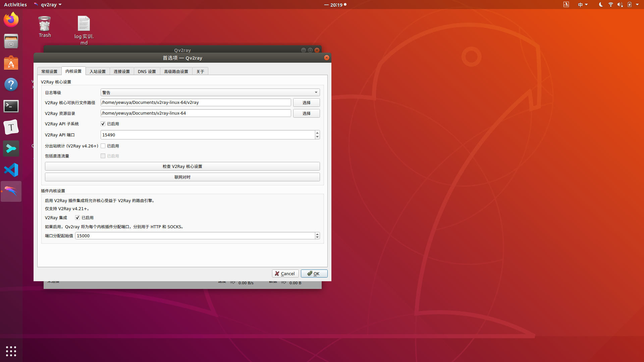The height and width of the screenshot is (362, 644).
Task: Open Typora text editor icon
Action: (x=11, y=127)
